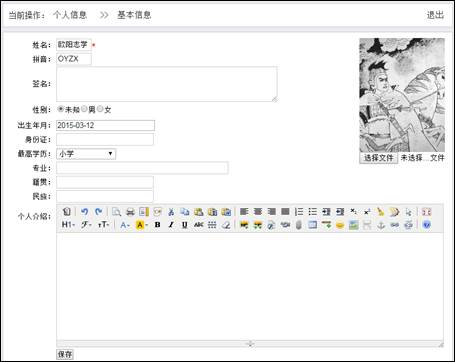Toggle italic formatting

171,225
